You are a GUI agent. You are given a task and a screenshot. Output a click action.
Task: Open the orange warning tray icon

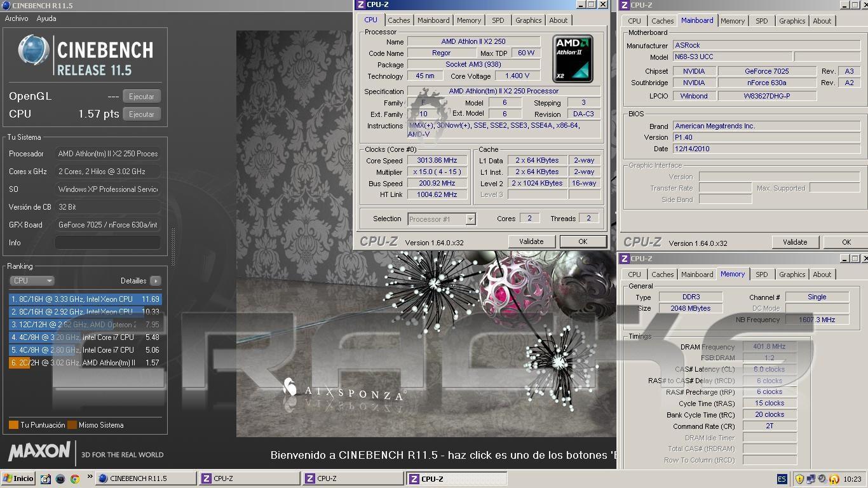coord(834,479)
